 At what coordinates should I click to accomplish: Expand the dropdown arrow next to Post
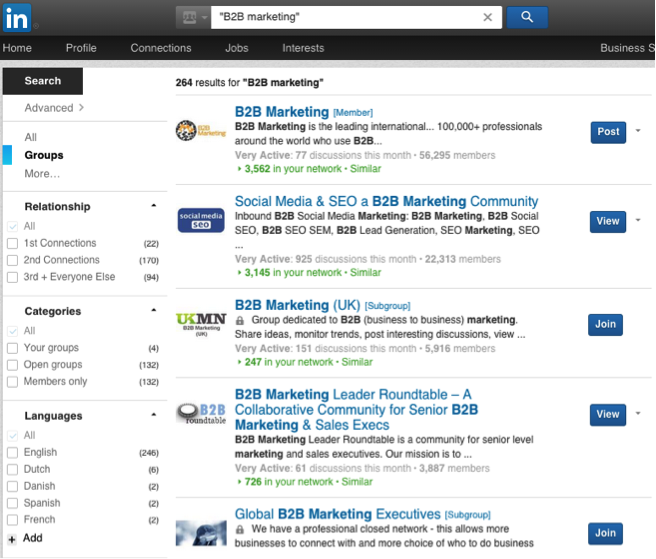tap(637, 131)
